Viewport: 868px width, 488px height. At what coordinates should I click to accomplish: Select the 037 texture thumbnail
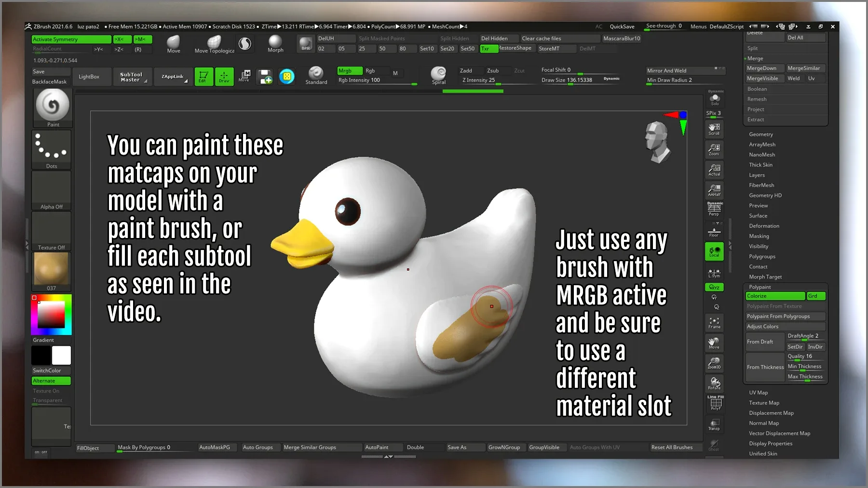coord(51,270)
